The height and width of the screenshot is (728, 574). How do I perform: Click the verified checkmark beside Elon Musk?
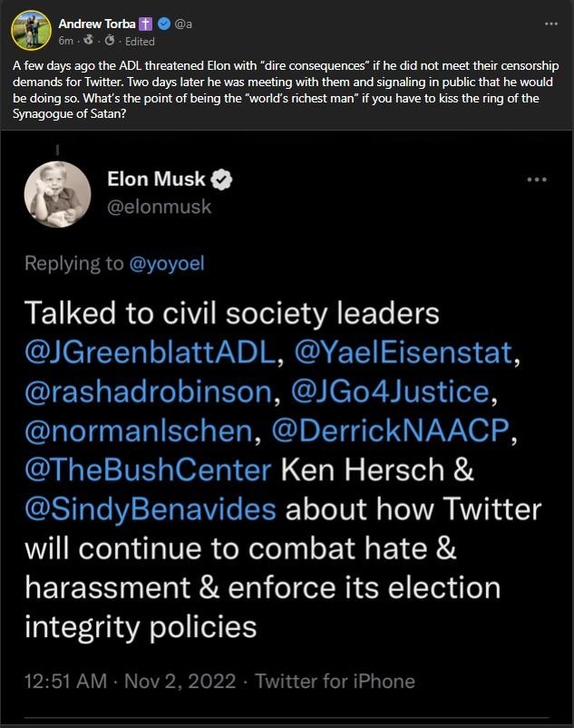(223, 180)
